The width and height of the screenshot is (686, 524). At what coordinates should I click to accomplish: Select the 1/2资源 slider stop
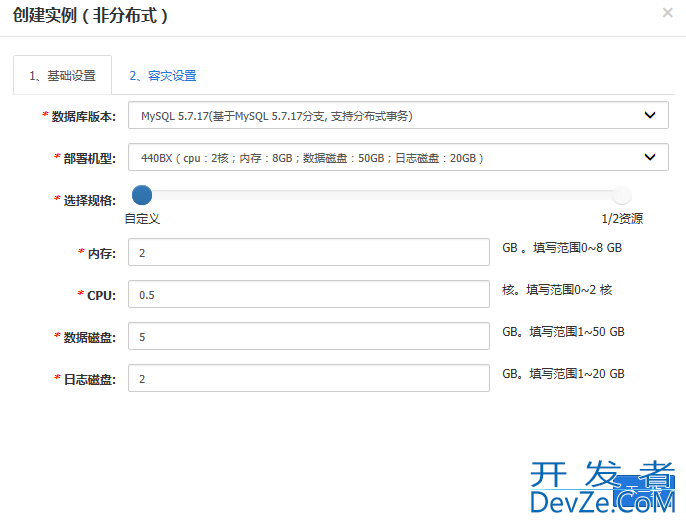tap(622, 195)
